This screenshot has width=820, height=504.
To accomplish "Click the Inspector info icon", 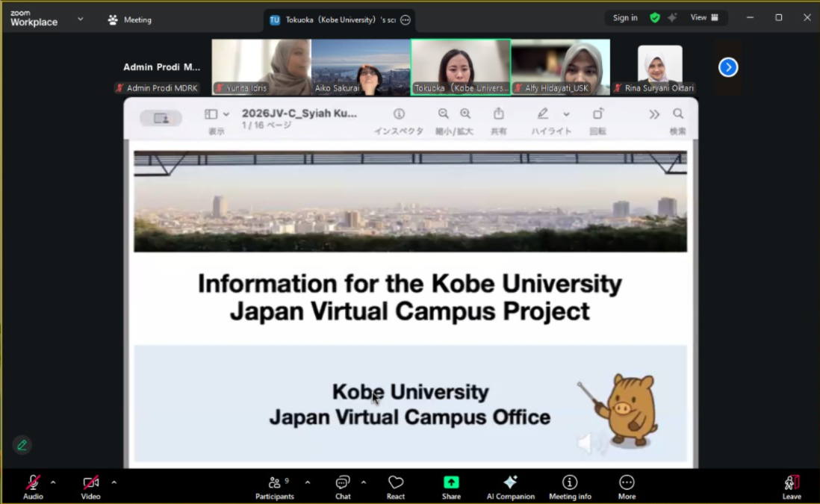I will click(399, 114).
